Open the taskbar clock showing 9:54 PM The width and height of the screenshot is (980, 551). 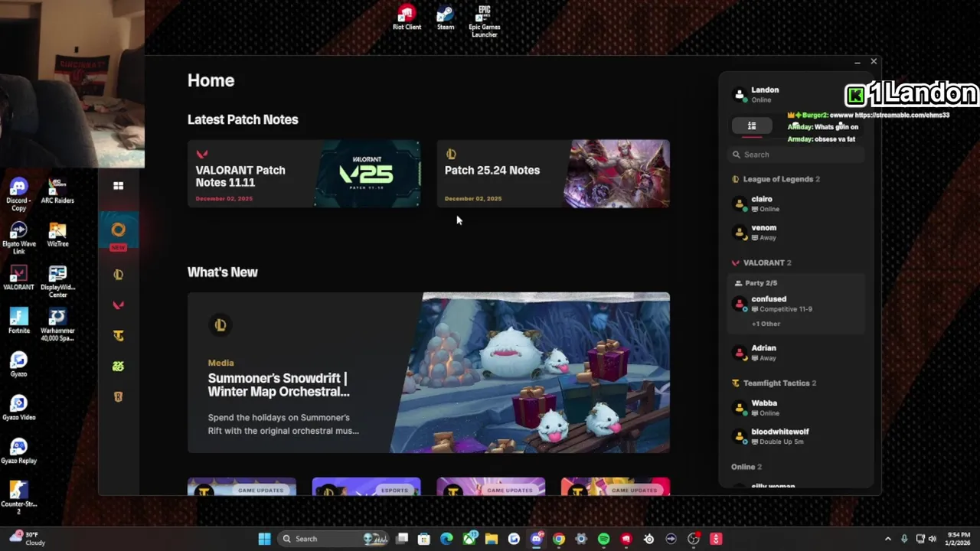pyautogui.click(x=959, y=539)
